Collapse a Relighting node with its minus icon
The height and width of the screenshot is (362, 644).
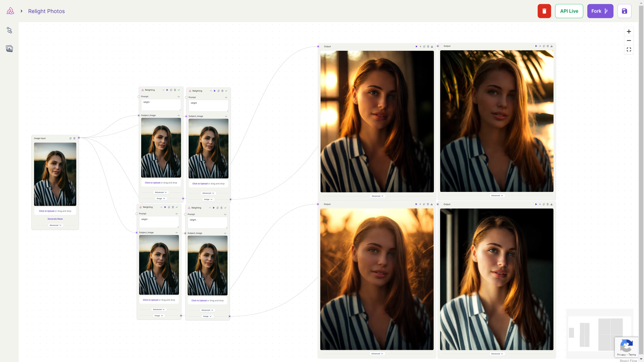pos(163,90)
